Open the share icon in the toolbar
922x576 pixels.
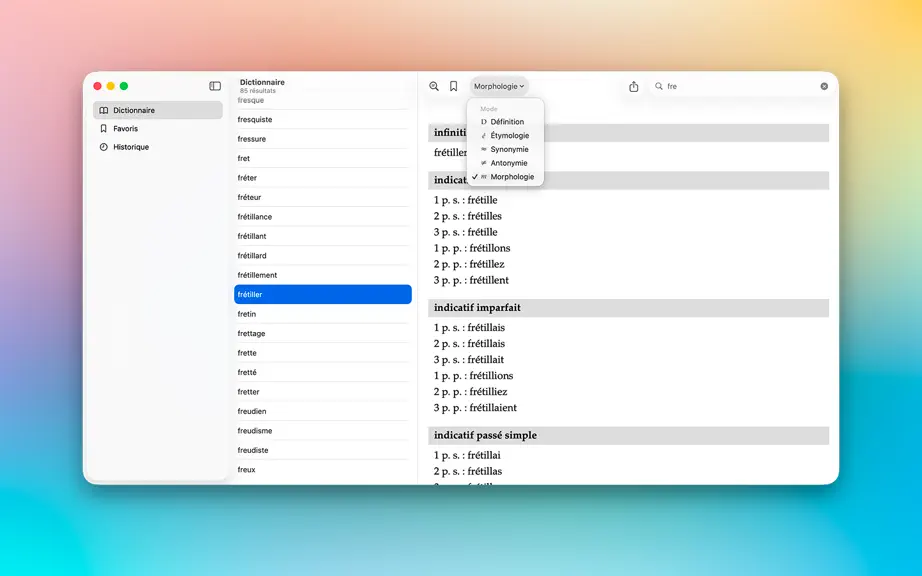[x=633, y=86]
